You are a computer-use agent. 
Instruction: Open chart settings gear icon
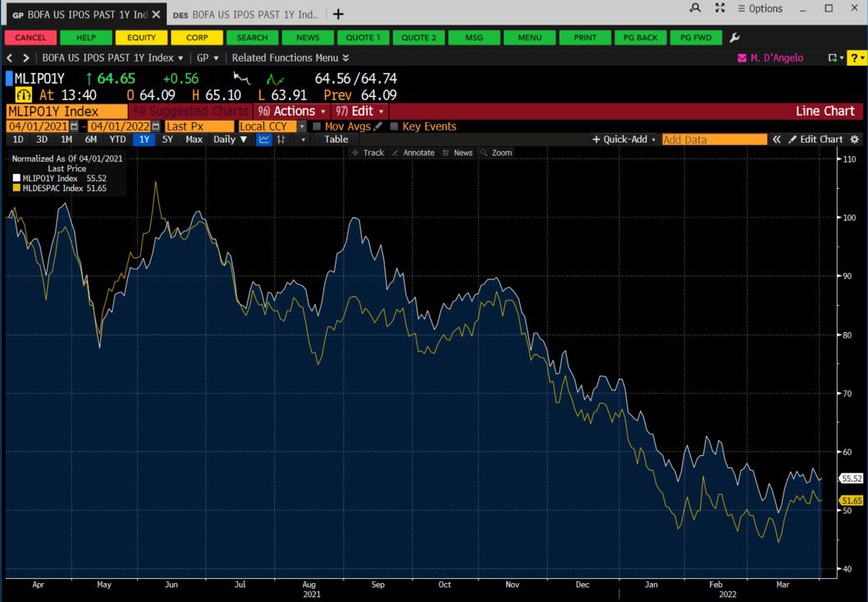pos(855,139)
